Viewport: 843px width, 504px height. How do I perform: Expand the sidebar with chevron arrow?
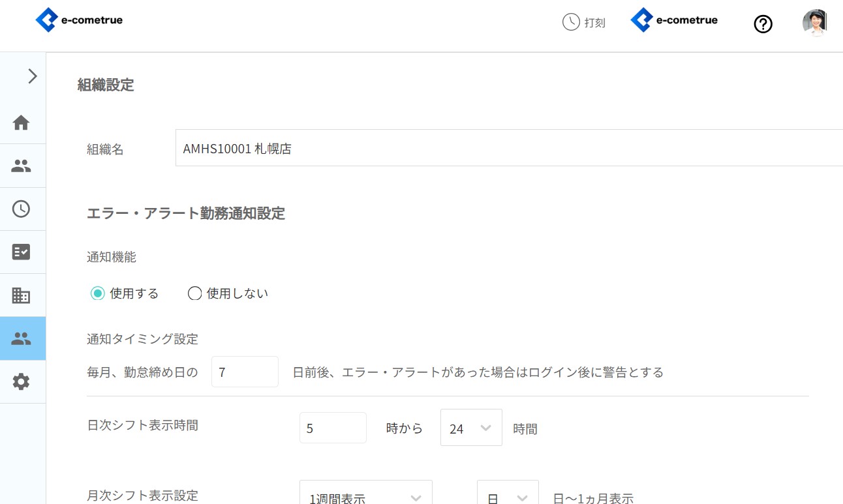click(x=32, y=76)
